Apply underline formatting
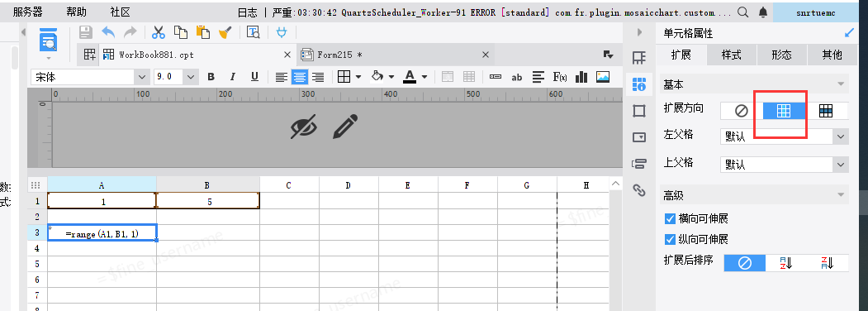The image size is (868, 311). coord(254,77)
